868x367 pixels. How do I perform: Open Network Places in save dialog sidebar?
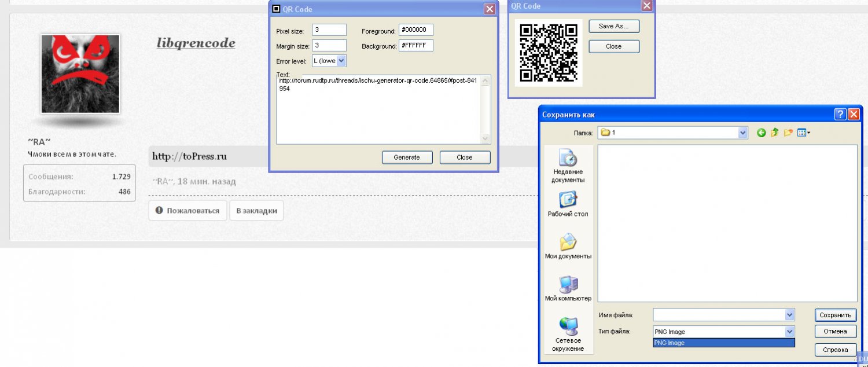point(568,335)
